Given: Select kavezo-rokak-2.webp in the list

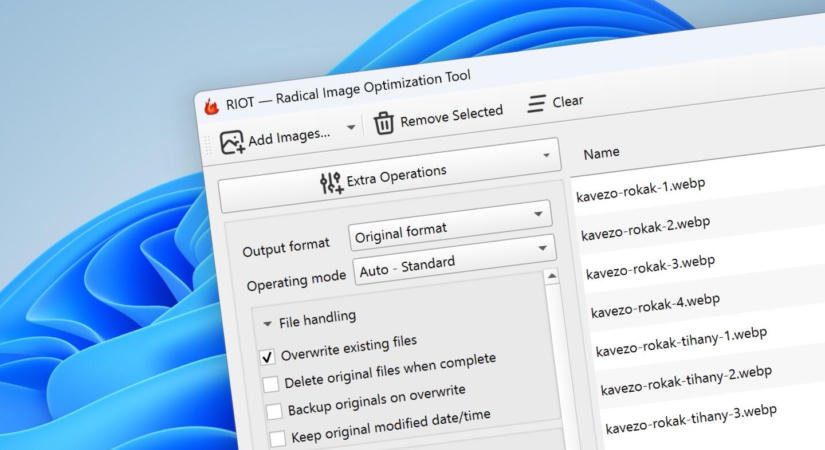Looking at the screenshot, I should [x=646, y=229].
